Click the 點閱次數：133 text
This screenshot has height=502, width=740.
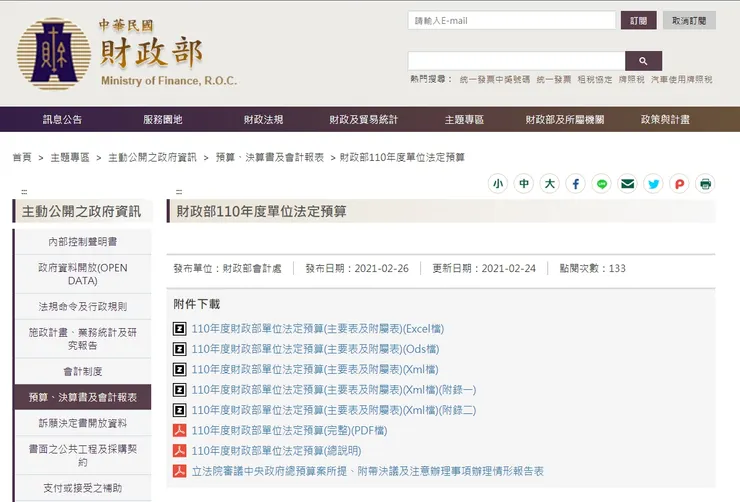click(x=592, y=268)
